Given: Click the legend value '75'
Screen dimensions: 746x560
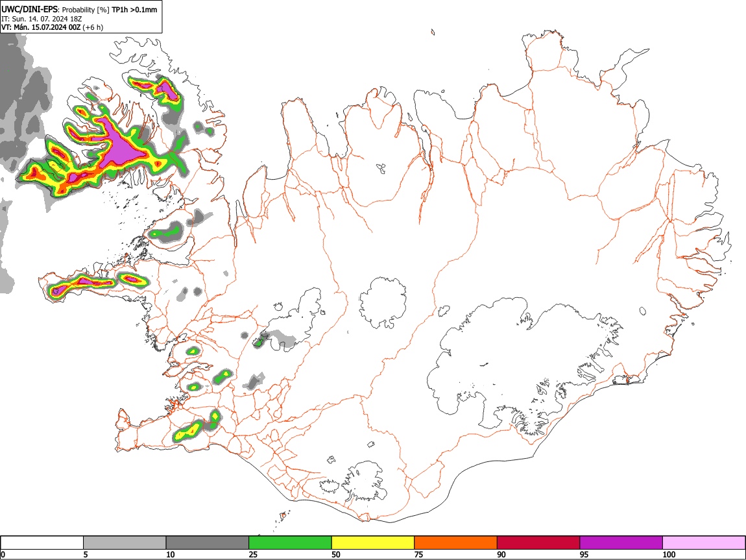Looking at the screenshot, I should coord(418,554).
